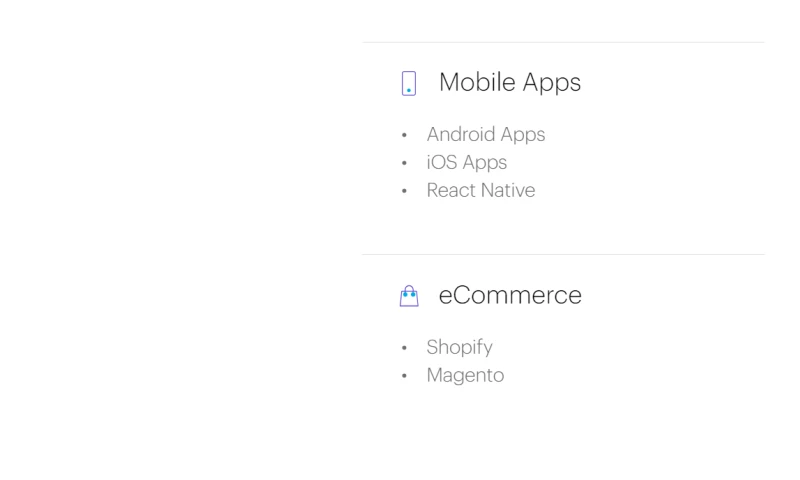Click the divider line above Mobile Apps
Viewport: 800px width, 480px height.
coord(563,42)
